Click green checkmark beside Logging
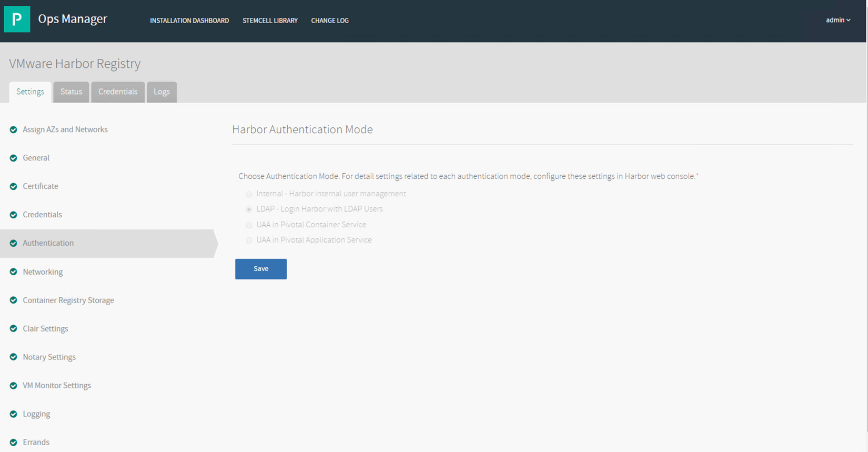 [14, 414]
